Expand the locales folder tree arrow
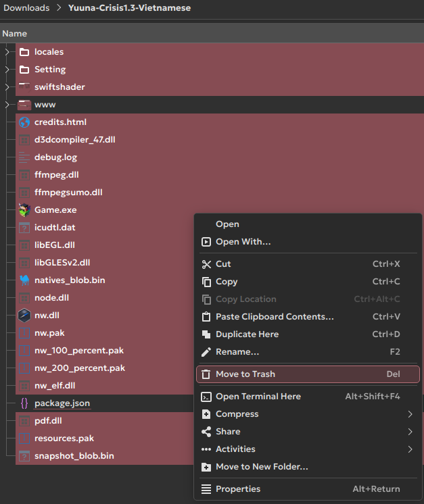The width and height of the screenshot is (424, 504). coord(7,52)
